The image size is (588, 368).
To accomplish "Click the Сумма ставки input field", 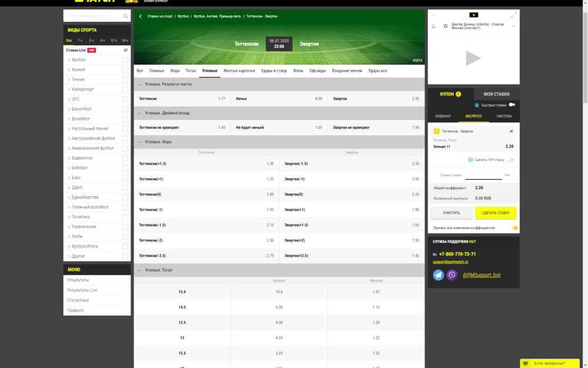I will (483, 175).
